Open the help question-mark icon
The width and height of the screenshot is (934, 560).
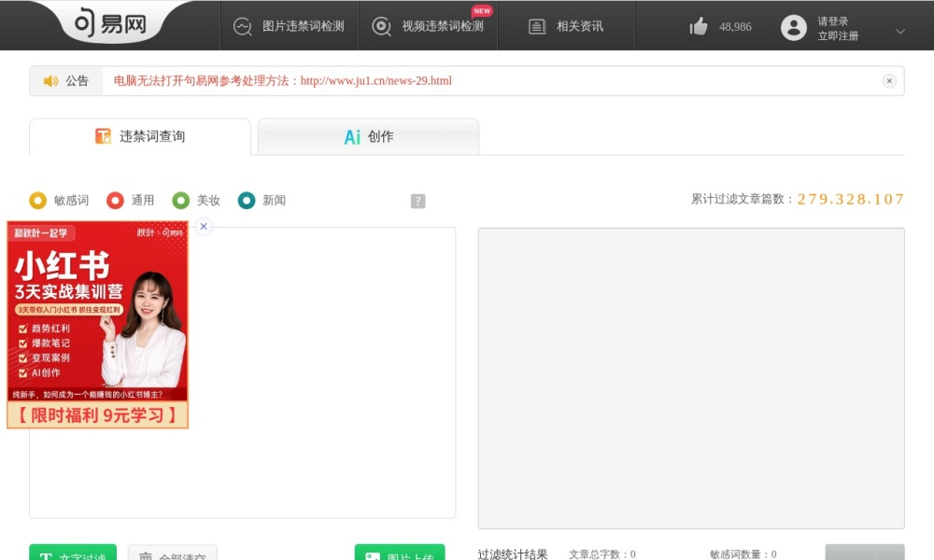tap(417, 200)
